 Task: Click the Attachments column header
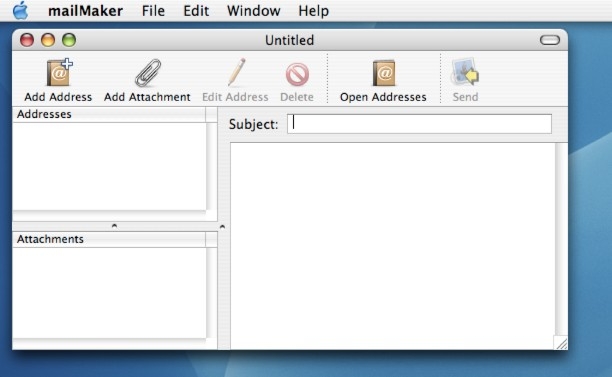(109, 239)
